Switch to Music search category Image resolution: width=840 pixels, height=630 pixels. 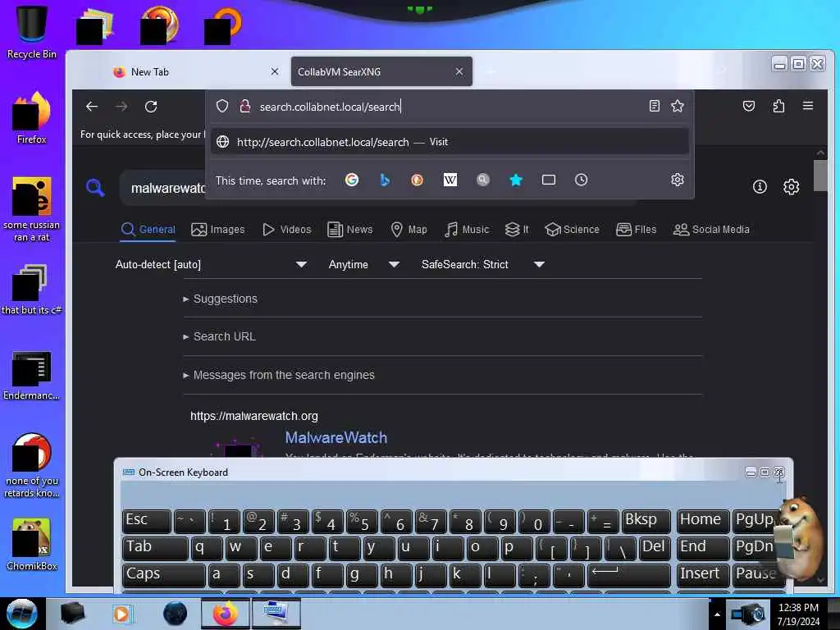[467, 230]
